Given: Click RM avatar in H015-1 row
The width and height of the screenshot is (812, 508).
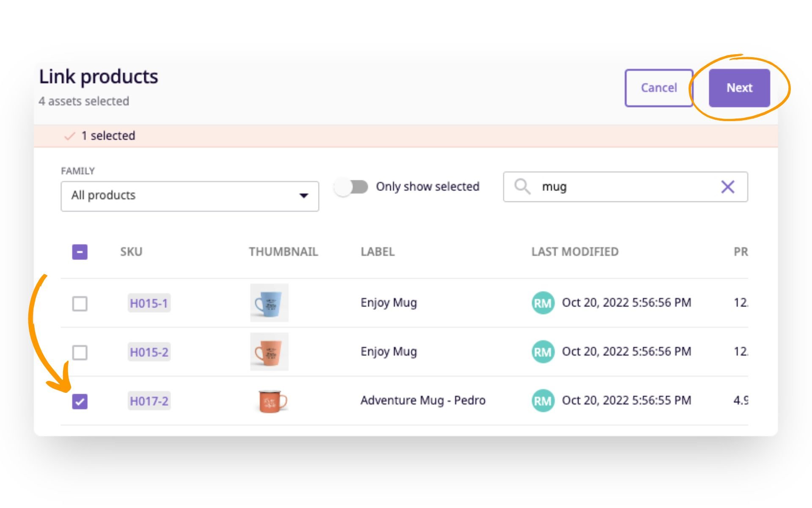Looking at the screenshot, I should click(x=543, y=303).
